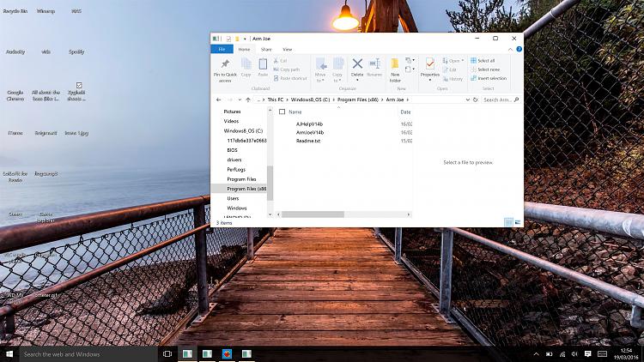Expand the Open button dropdown arrow
The height and width of the screenshot is (362, 644).
(x=463, y=61)
